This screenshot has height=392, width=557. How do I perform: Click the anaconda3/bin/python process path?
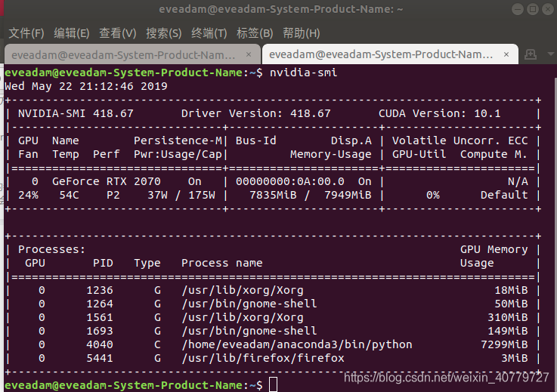tap(297, 344)
